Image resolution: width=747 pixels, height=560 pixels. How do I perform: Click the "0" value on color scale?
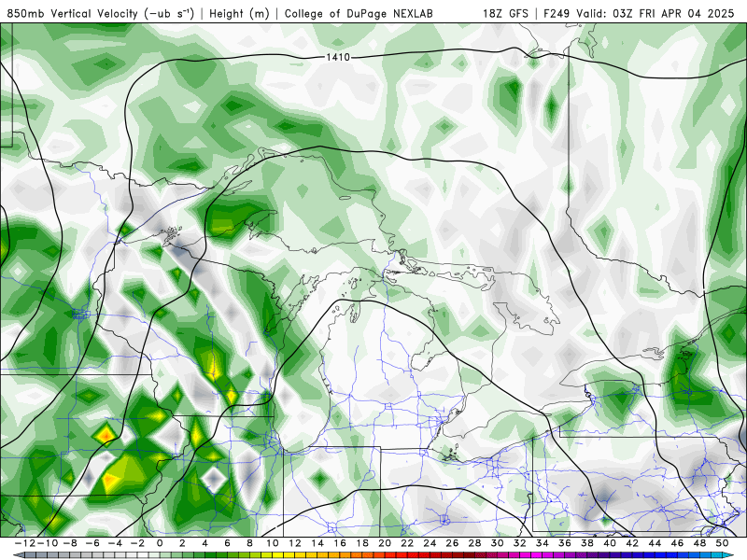coord(160,543)
